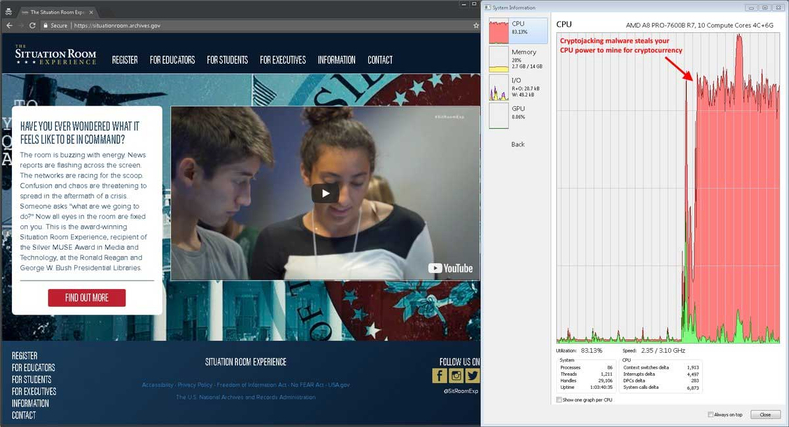
Task: Open the Facebook icon under Follow Us
Action: (439, 375)
